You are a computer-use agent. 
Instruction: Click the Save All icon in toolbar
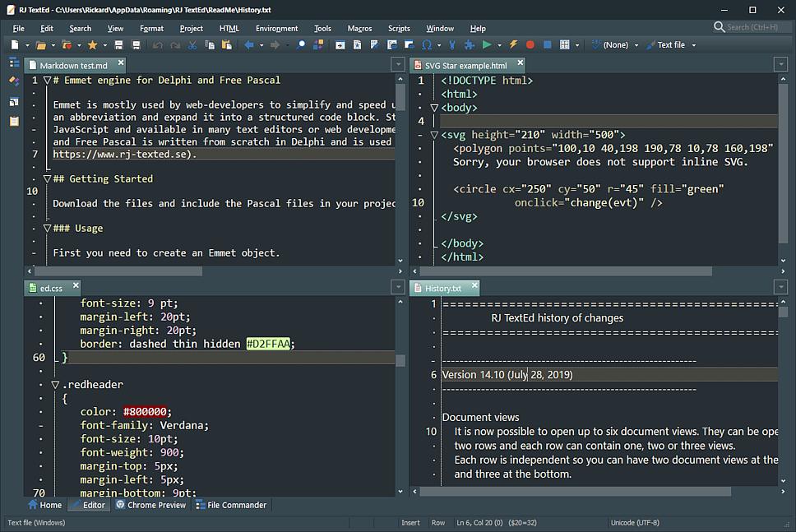point(136,44)
